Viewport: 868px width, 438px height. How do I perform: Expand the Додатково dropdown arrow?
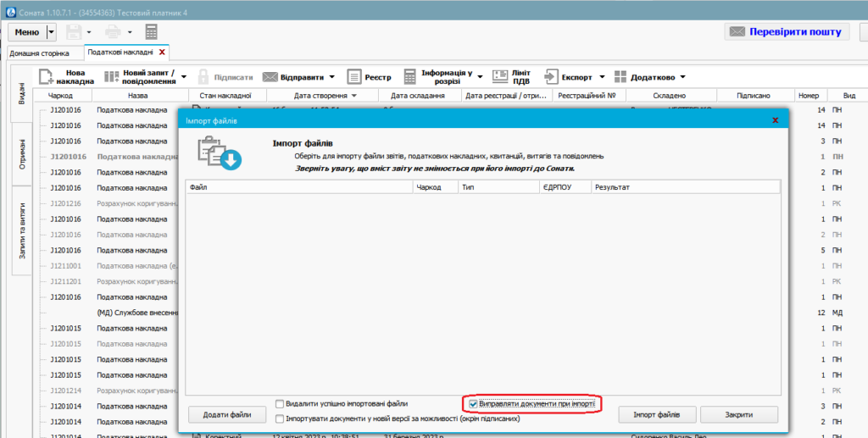click(x=682, y=77)
